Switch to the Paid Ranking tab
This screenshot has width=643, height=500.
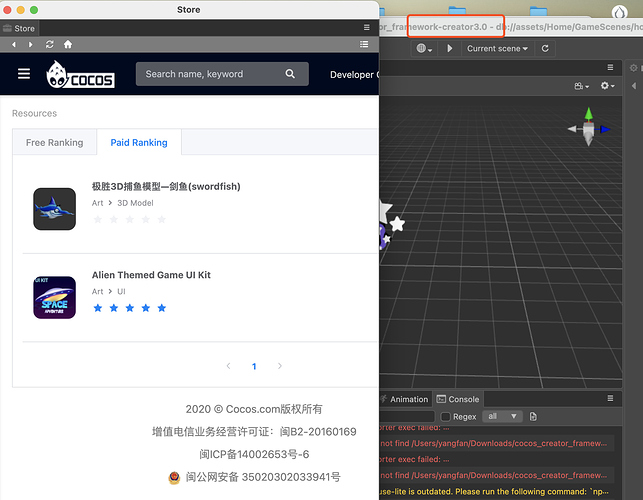(x=139, y=142)
